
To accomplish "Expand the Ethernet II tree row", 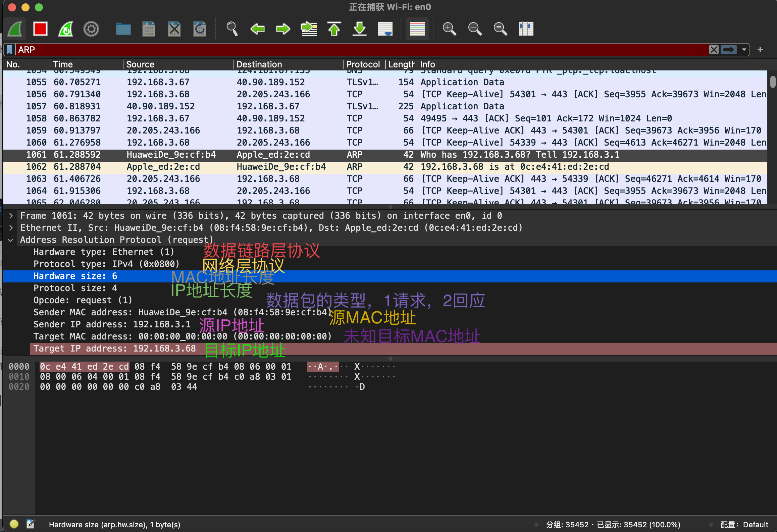I will tap(11, 228).
